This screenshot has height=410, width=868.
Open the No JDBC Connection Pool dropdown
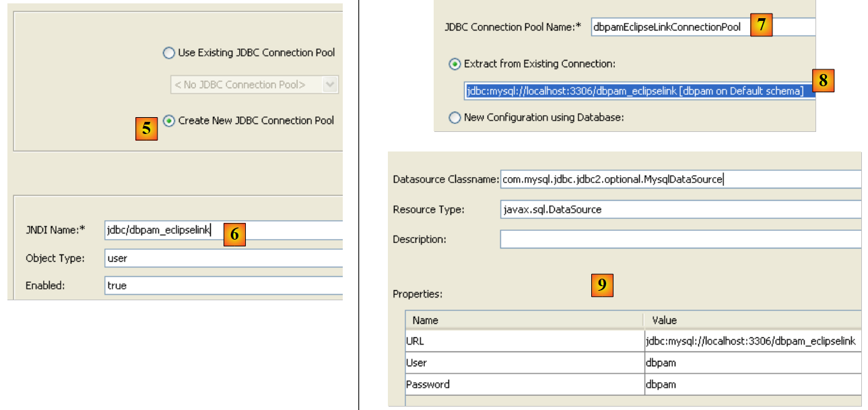254,85
